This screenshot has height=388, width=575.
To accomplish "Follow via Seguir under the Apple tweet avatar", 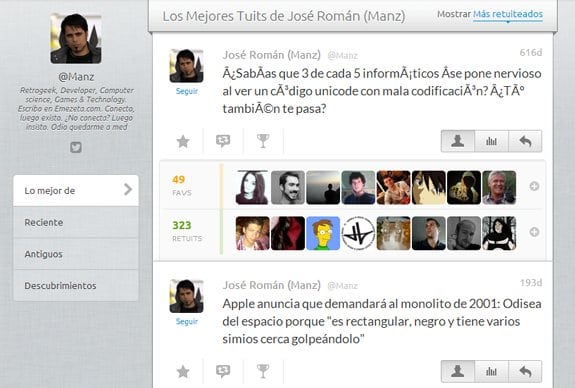I will 187,322.
